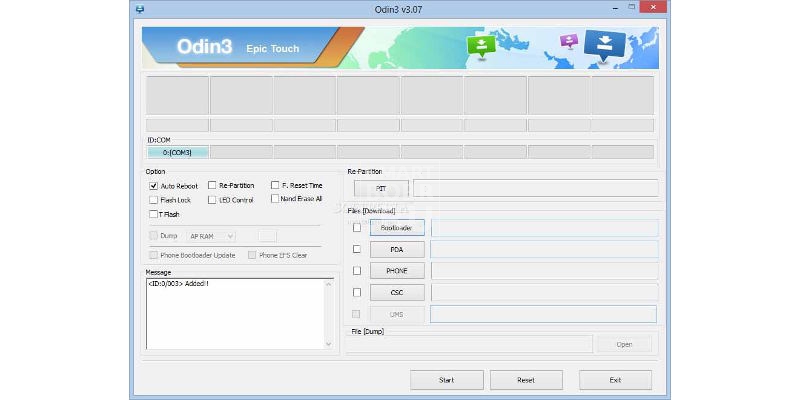
Task: Maximize the Odin3 window
Action: pyautogui.click(x=632, y=7)
